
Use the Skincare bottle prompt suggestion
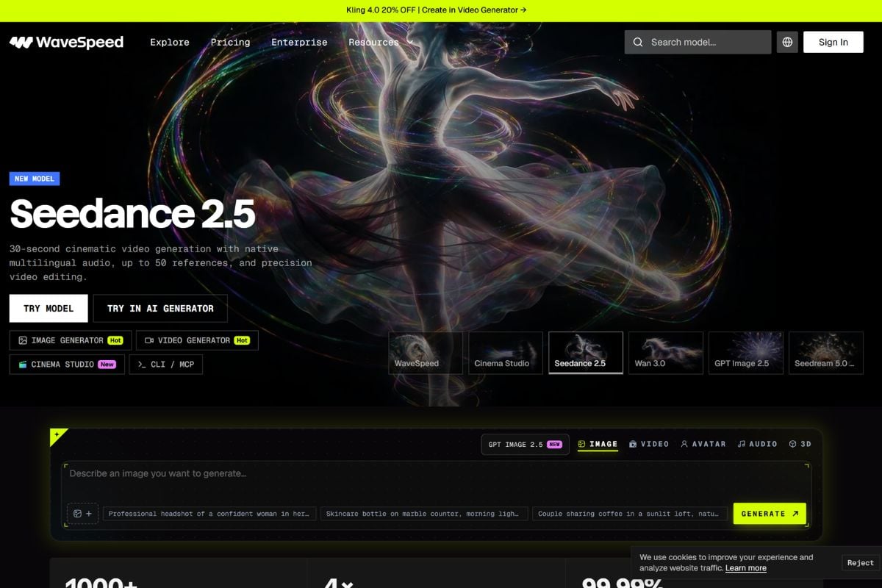point(424,514)
